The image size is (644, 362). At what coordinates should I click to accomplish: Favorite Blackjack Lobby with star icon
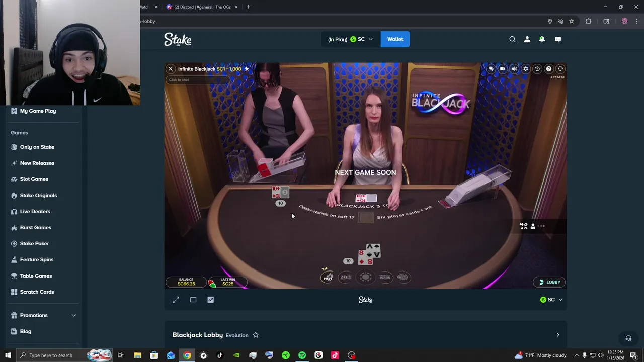click(x=256, y=335)
